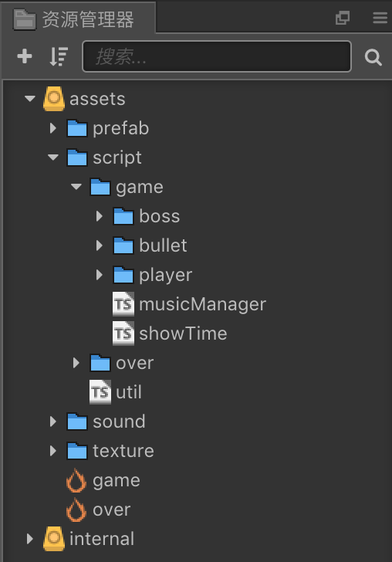The width and height of the screenshot is (392, 562).
Task: Collapse the assets root folder
Action: (30, 98)
